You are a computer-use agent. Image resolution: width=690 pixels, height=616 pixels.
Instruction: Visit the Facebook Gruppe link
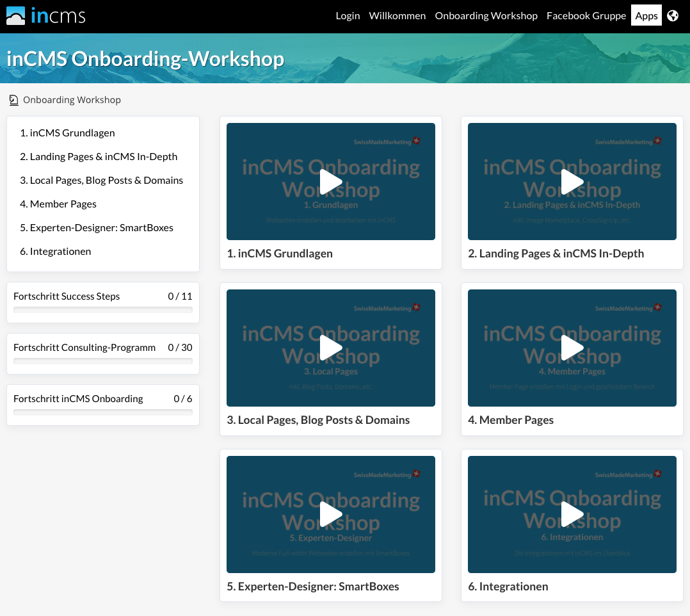pos(586,16)
